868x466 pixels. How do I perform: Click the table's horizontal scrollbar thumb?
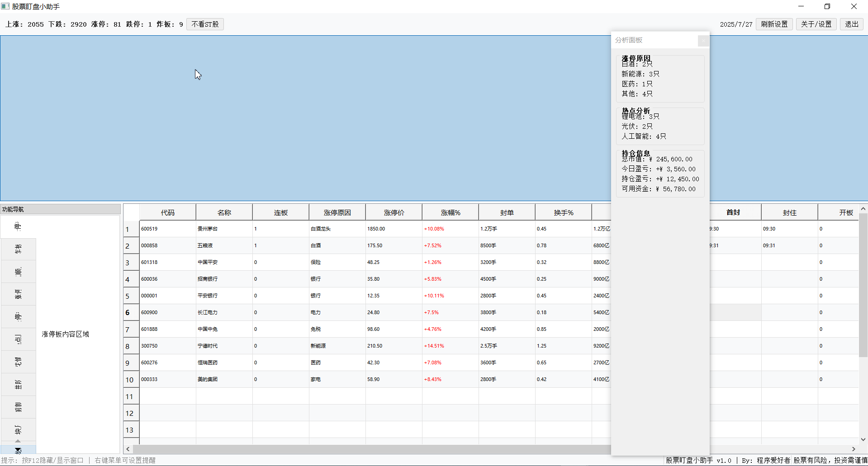372,449
